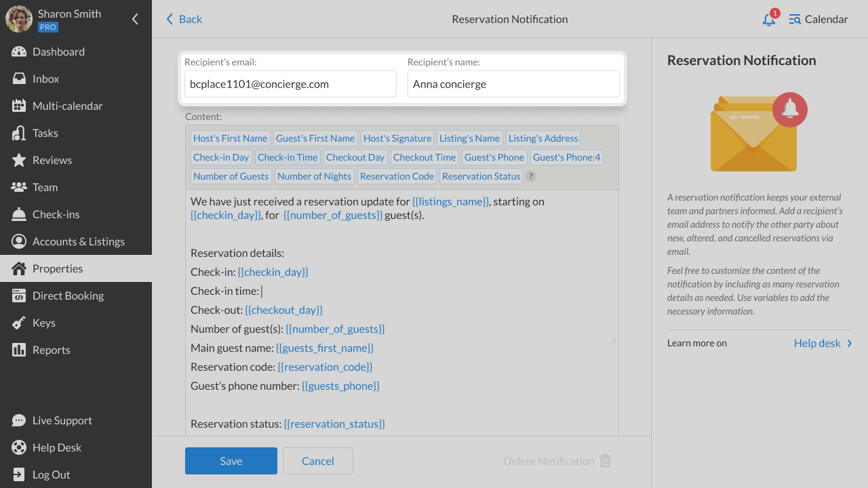
Task: Insert the Listing's Address variable
Action: pos(543,138)
